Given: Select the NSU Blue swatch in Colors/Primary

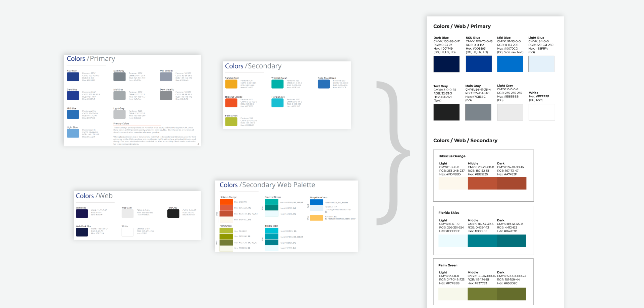Looking at the screenshot, I should tap(73, 76).
